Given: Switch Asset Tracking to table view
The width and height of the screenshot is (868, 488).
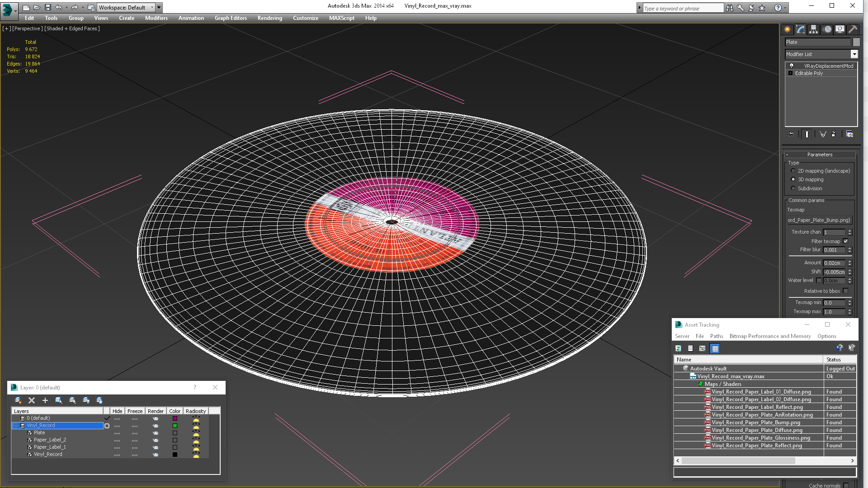Looking at the screenshot, I should [x=715, y=348].
